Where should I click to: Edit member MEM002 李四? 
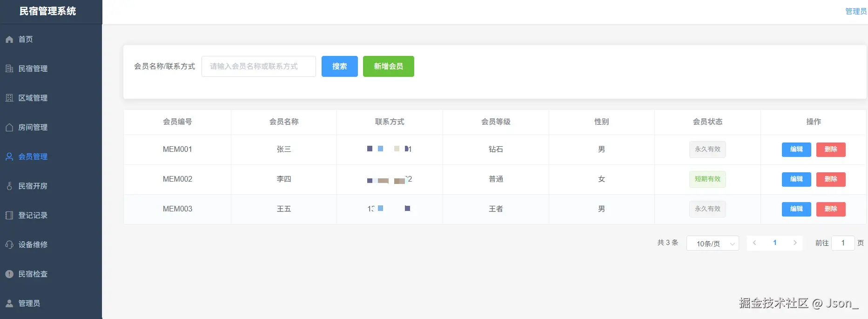(796, 179)
